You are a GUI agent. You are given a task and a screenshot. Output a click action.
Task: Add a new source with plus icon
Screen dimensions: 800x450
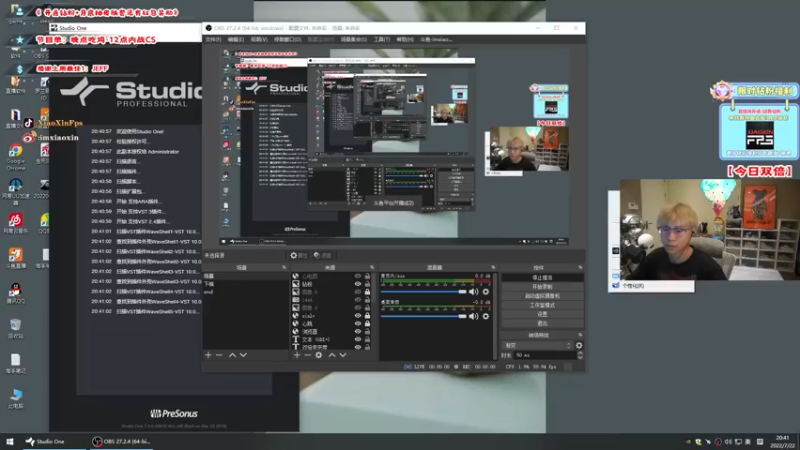pos(297,355)
